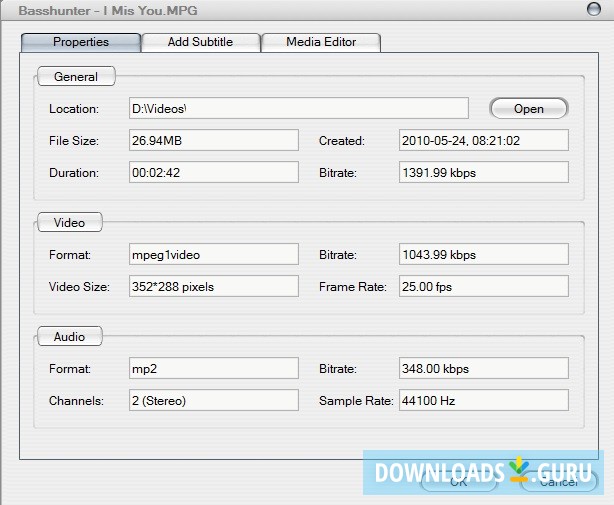Click the Audio Bitrate field 348.00 kbps

tap(484, 368)
